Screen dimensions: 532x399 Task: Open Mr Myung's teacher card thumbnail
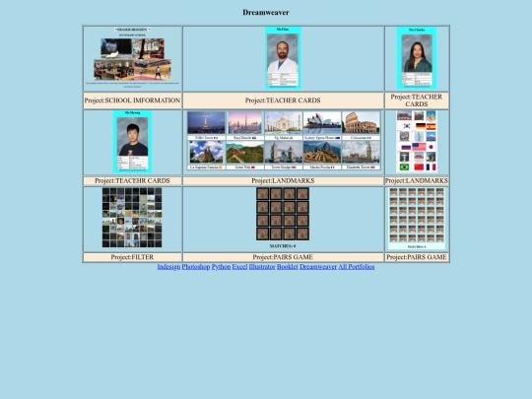[x=132, y=142]
